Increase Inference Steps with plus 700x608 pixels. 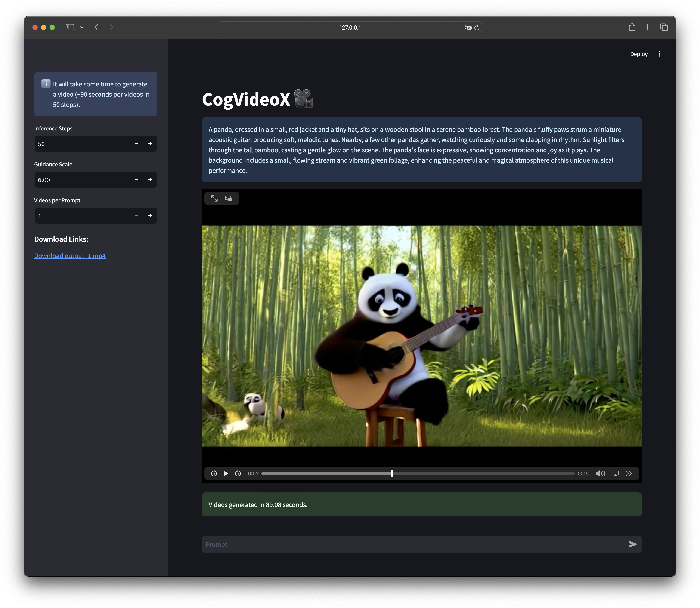(x=150, y=144)
